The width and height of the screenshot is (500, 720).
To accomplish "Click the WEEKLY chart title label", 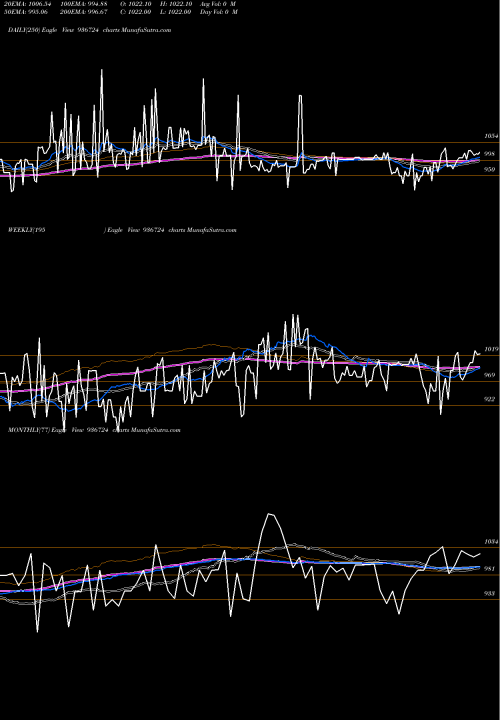I will tap(122, 230).
